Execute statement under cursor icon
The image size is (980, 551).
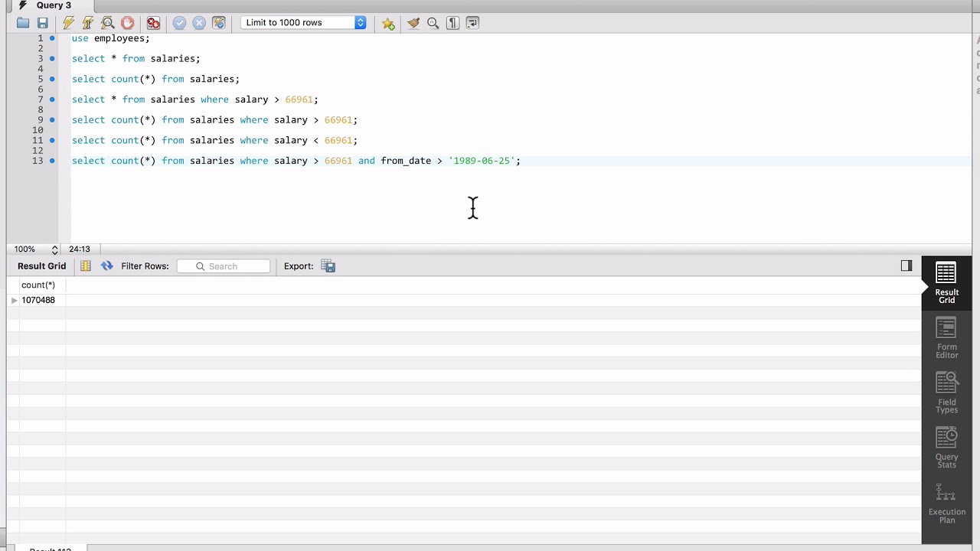[x=88, y=23]
